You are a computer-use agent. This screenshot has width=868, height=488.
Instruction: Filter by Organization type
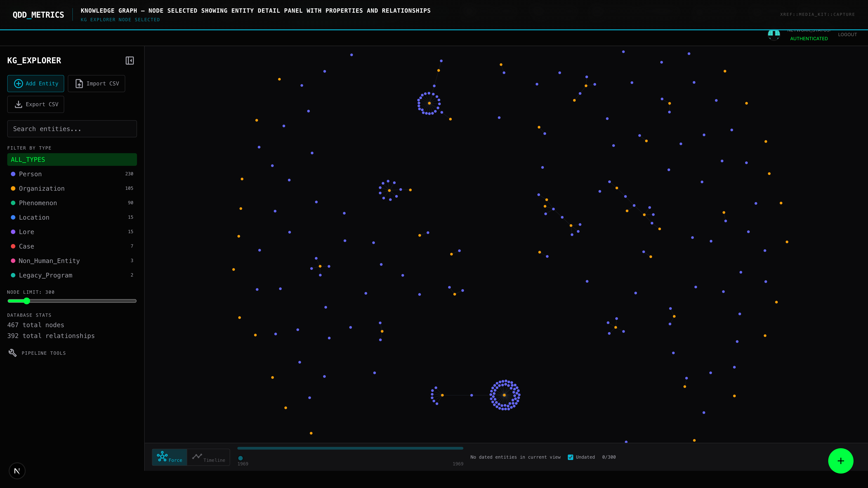[41, 189]
